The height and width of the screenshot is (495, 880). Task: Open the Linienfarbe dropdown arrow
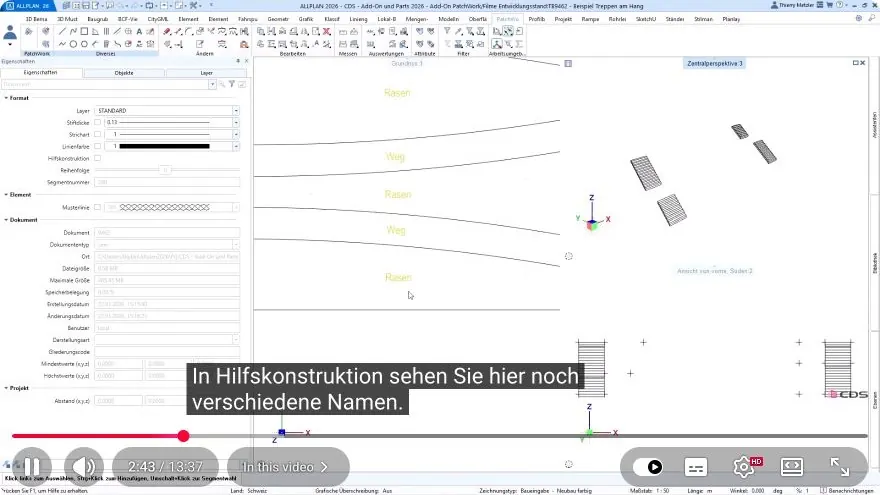(236, 146)
